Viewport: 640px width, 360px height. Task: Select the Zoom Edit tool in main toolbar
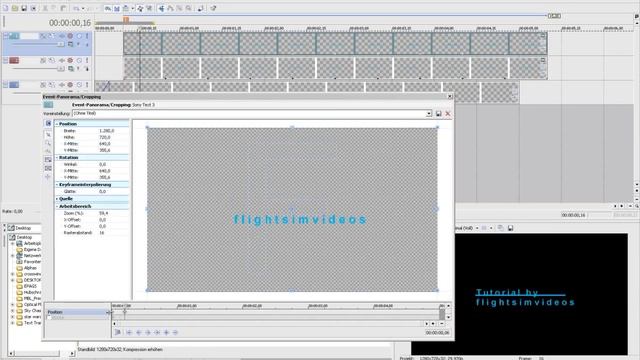pos(188,8)
